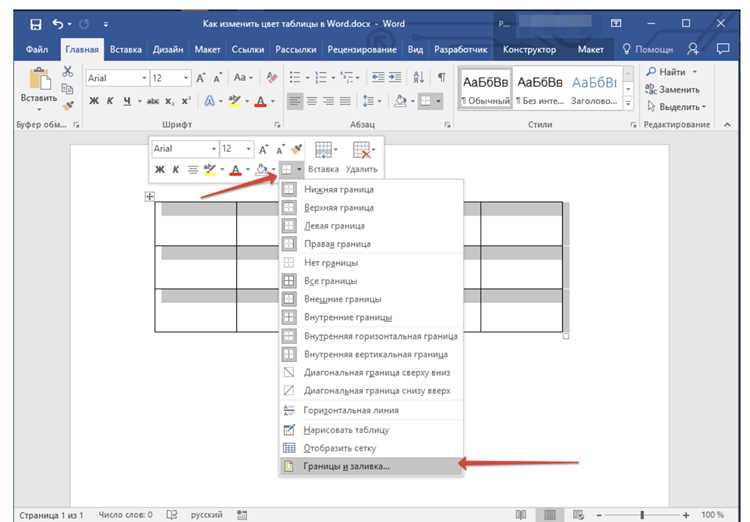Click the Удалить table icon in mini toolbar
Image resolution: width=750 pixels, height=522 pixels.
click(362, 157)
